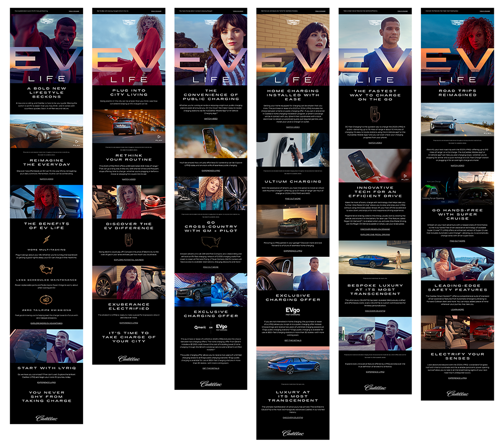504x446 pixels.
Task: Open the Explore Potential Savings link
Action: coord(129,260)
